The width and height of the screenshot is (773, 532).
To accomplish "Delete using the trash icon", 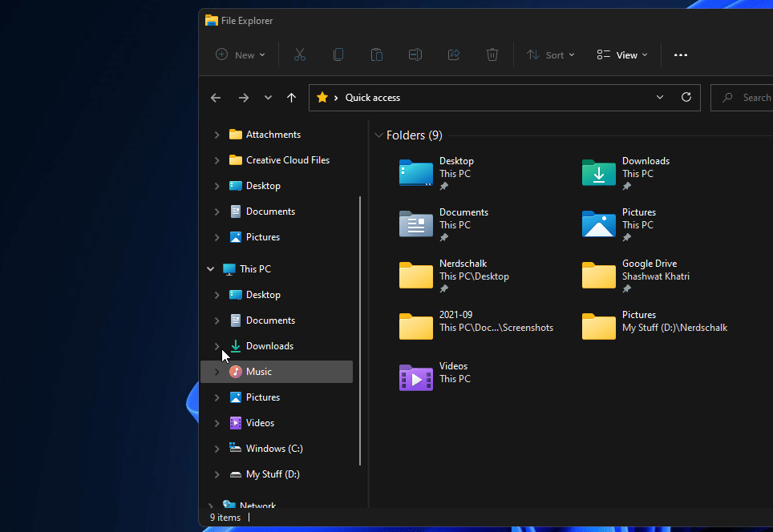I will (492, 54).
